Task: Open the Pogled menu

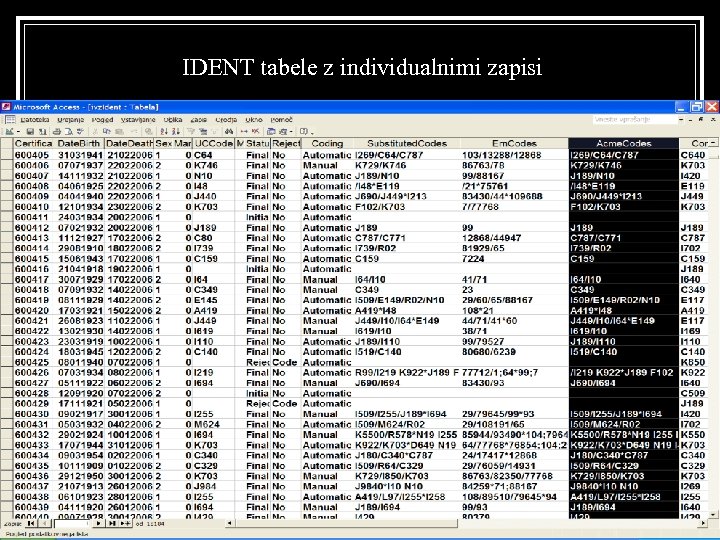Action: coord(102,119)
